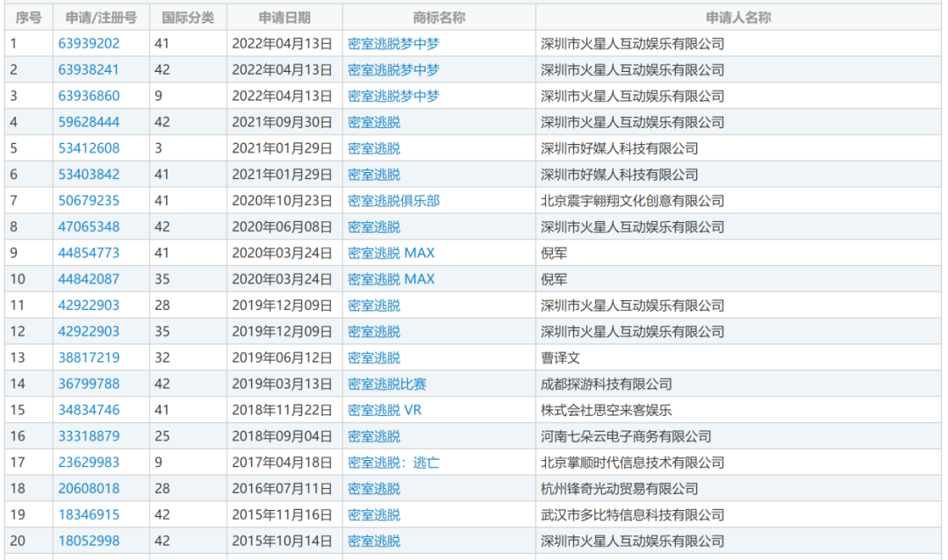This screenshot has width=948, height=560.
Task: Click registration number 59628444 link
Action: tap(89, 122)
